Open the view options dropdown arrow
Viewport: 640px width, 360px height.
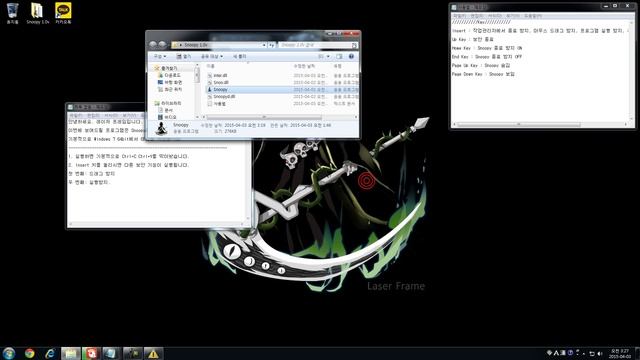click(328, 56)
